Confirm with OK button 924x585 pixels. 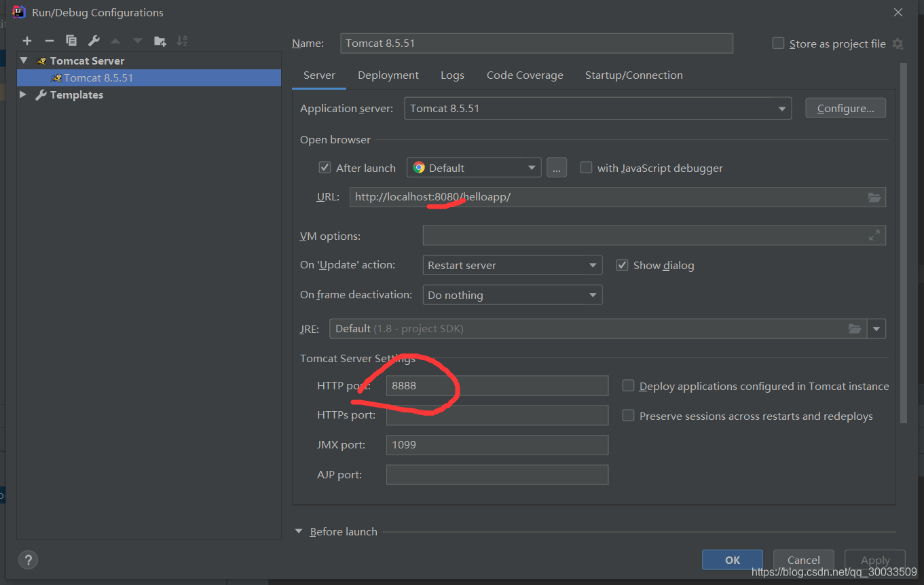click(x=733, y=560)
